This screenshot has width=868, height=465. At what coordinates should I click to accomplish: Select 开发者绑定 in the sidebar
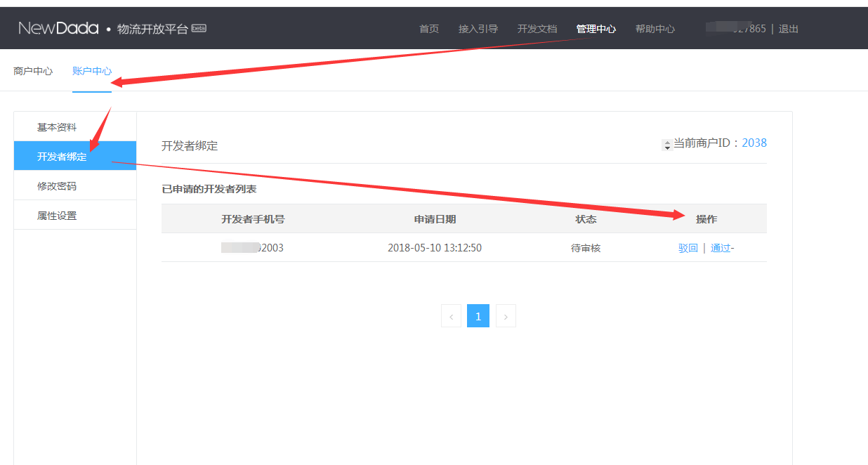coord(62,157)
